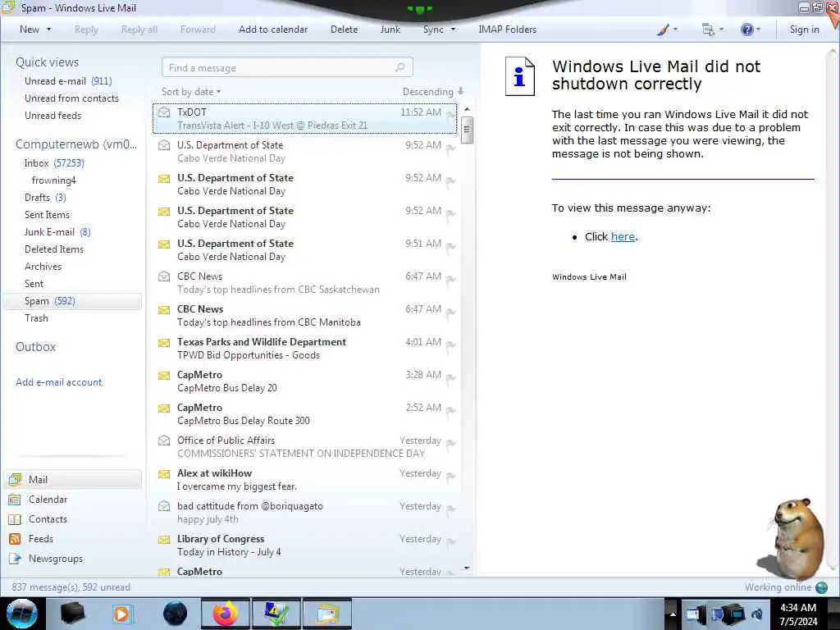Toggle flag on Office of Public Affairs message
This screenshot has width=840, height=630.
(450, 444)
